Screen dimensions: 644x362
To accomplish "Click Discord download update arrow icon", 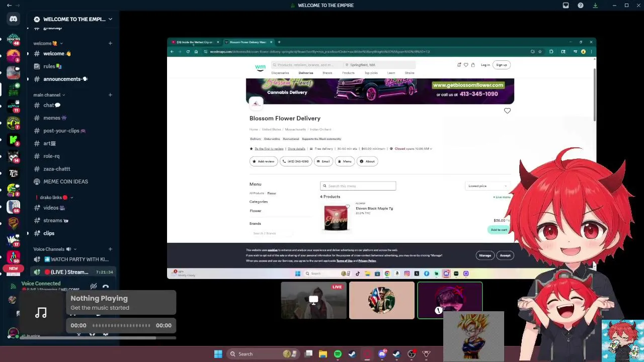I will pyautogui.click(x=595, y=5).
